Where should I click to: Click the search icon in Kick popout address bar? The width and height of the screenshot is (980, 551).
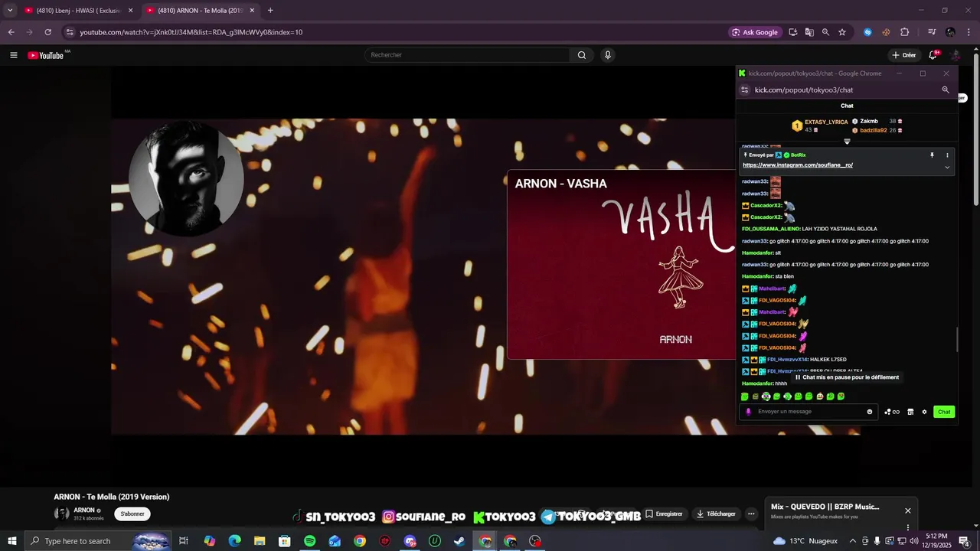click(x=946, y=90)
